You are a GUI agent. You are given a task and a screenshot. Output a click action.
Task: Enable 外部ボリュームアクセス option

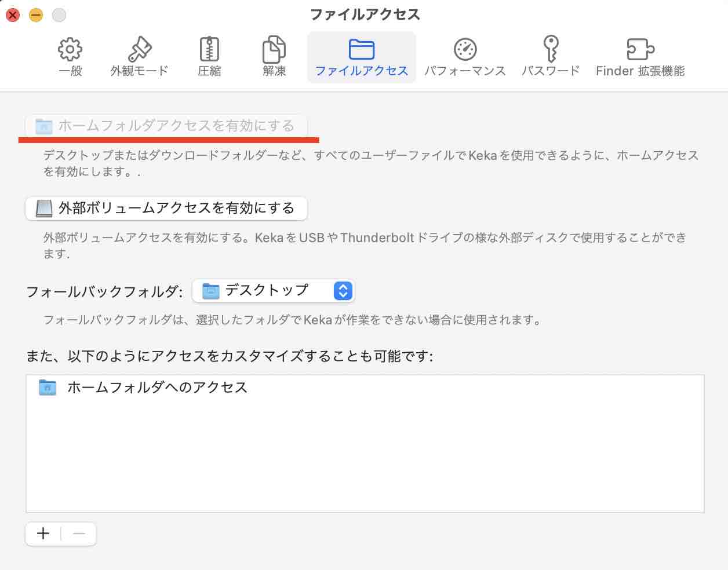point(166,209)
